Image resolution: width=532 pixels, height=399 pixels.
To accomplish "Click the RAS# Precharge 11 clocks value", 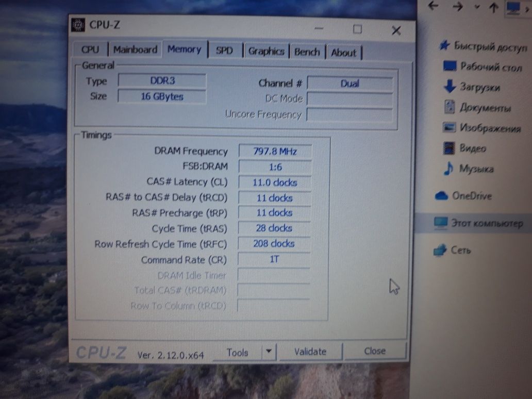I will (274, 213).
